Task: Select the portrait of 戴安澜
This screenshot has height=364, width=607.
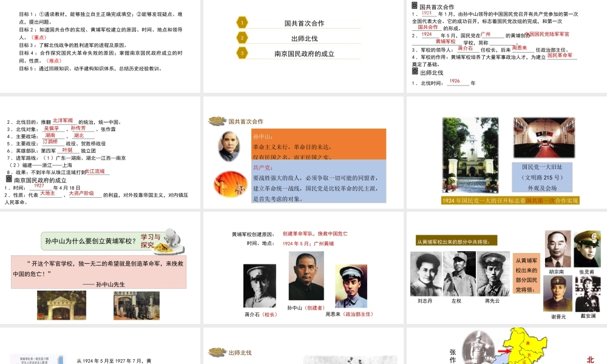Action: (588, 294)
